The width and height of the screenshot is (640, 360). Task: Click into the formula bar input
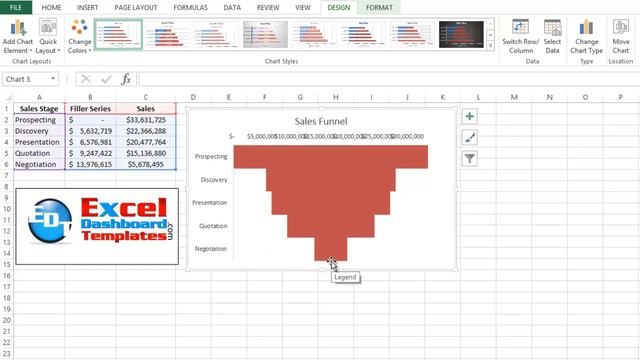click(x=388, y=79)
